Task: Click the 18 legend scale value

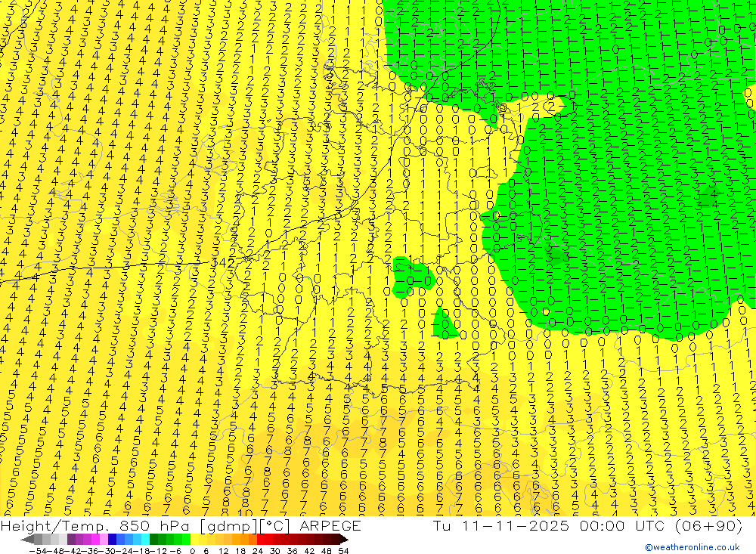Action: click(x=240, y=551)
